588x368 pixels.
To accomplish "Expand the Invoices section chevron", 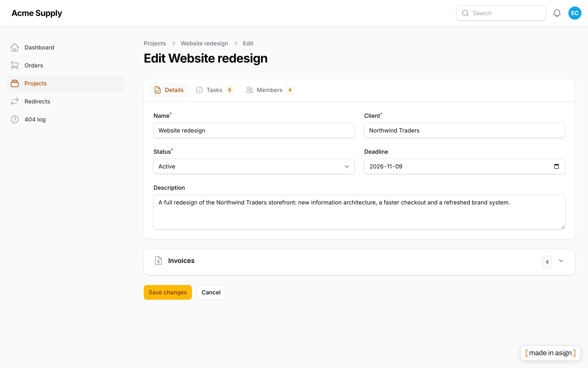I will point(561,261).
